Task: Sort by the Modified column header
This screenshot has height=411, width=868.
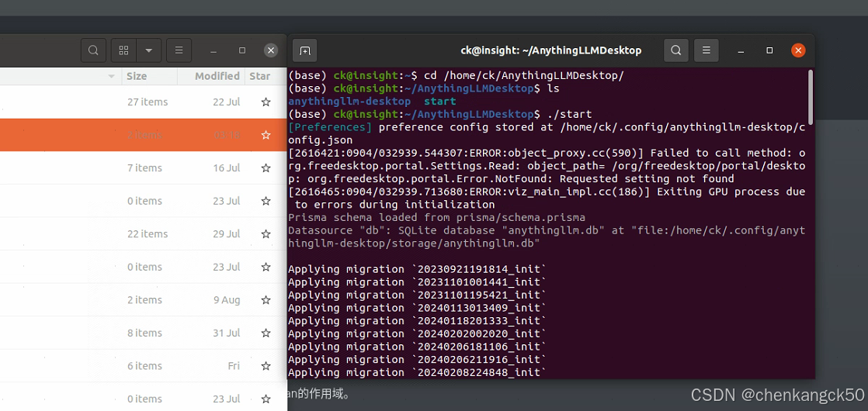Action: pos(217,76)
